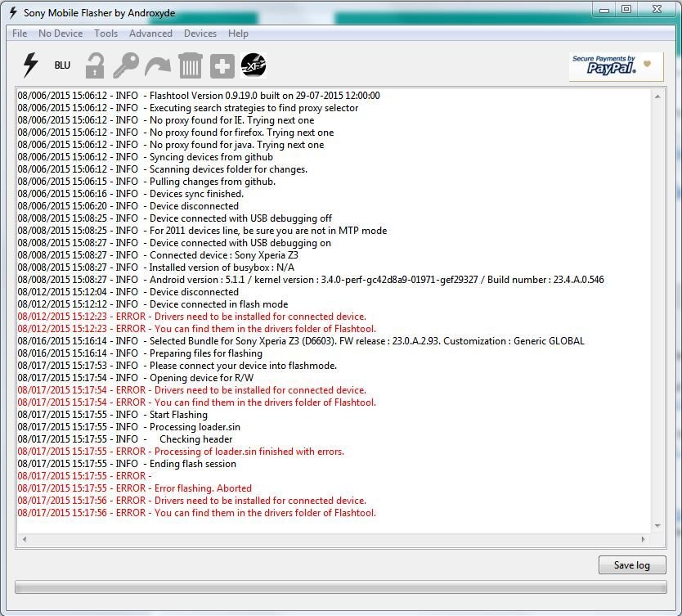Click 'Device connected in flash mode' line
Screen dimensions: 682x616
pos(153,304)
